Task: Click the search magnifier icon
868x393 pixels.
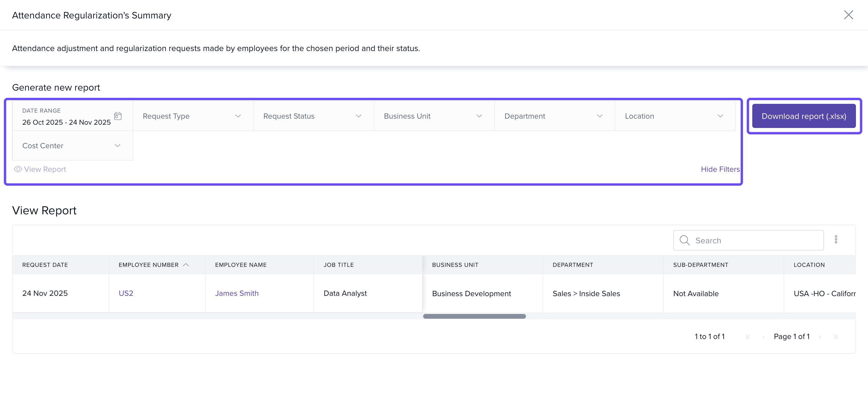Action: [x=684, y=240]
